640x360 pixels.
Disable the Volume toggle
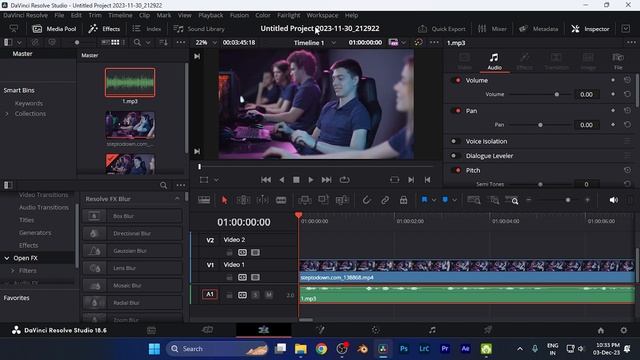[x=457, y=80]
